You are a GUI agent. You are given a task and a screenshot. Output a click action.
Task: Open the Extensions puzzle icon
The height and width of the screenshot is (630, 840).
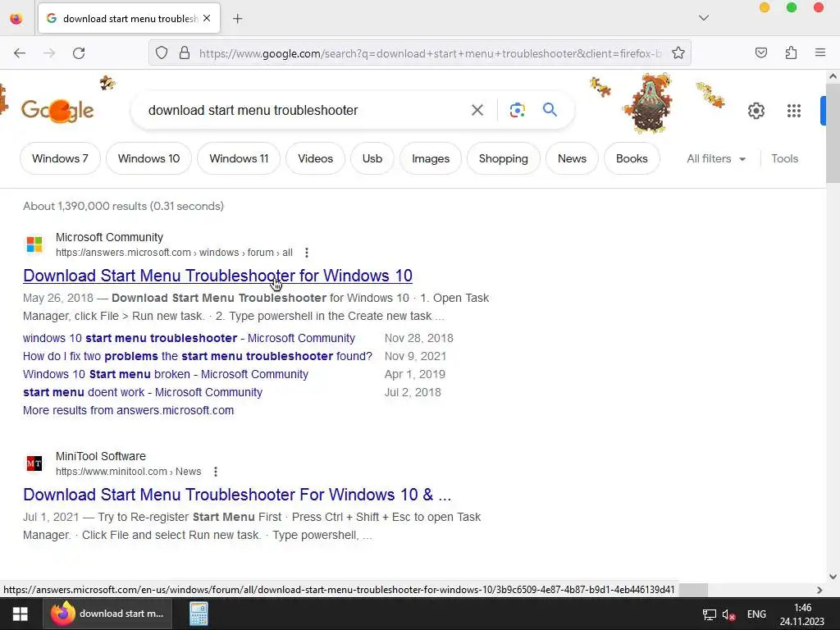pos(792,53)
